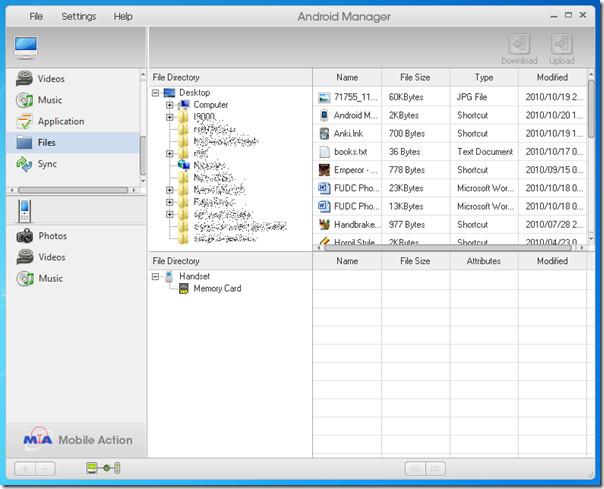The height and width of the screenshot is (489, 604).
Task: Click the PC-to-phone connection status icon
Action: tap(103, 468)
